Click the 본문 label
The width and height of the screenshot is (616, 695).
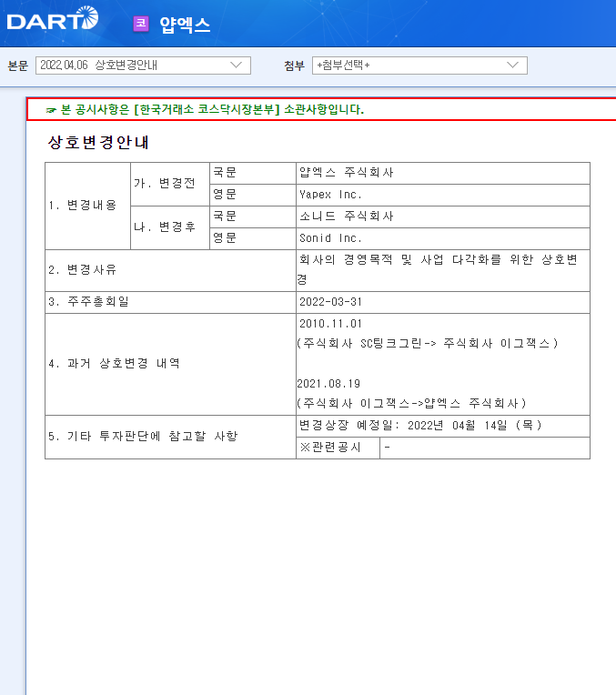pos(17,65)
